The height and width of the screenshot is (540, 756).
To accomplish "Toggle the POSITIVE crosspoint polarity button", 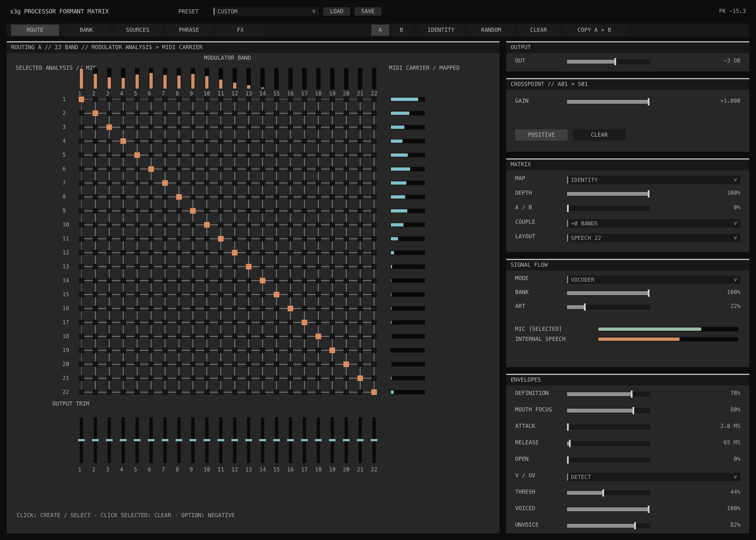I will (x=541, y=135).
